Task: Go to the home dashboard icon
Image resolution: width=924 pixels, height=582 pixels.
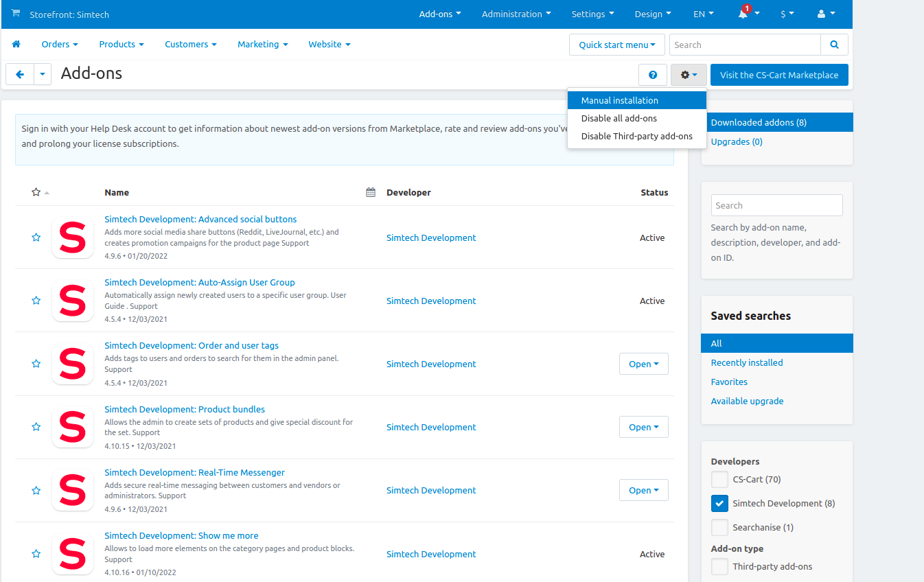Action: (16, 44)
